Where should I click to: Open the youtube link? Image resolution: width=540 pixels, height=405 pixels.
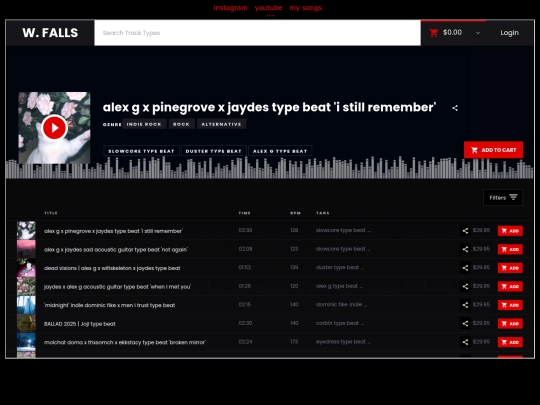(x=268, y=8)
